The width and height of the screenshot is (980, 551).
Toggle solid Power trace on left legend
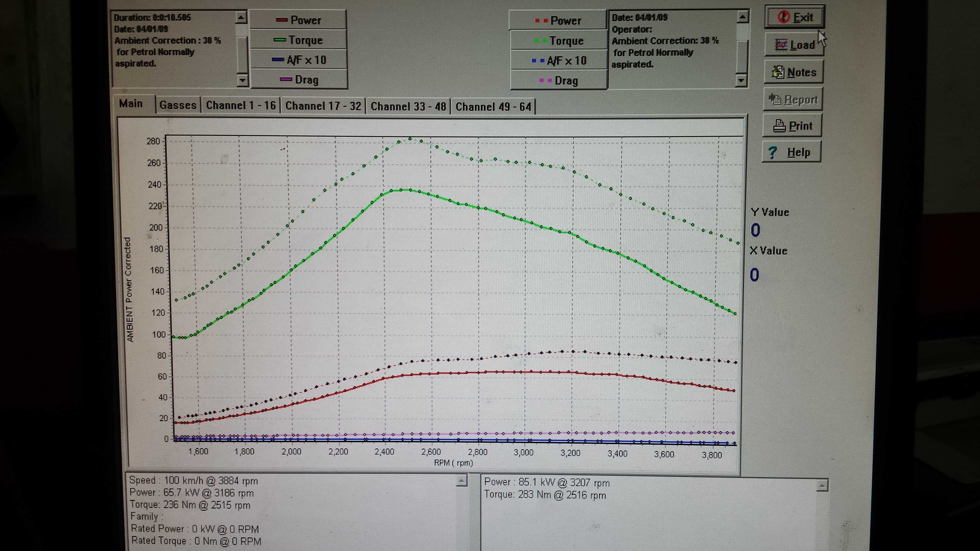[298, 20]
